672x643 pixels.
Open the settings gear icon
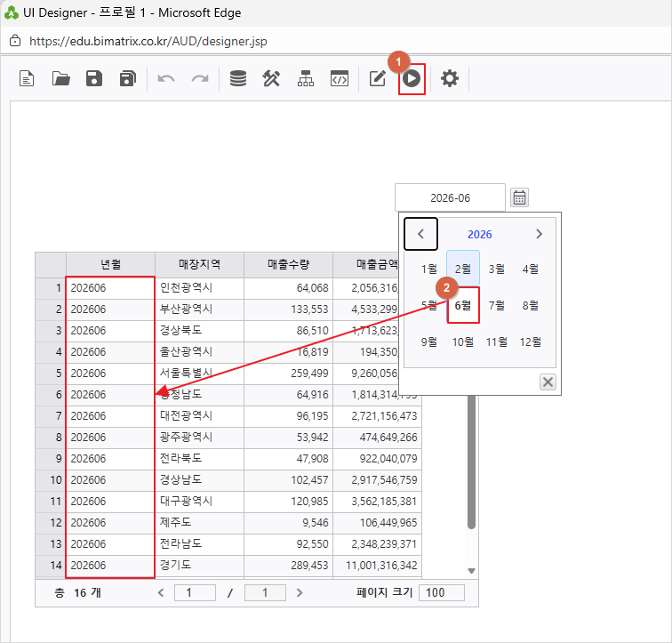pyautogui.click(x=450, y=79)
